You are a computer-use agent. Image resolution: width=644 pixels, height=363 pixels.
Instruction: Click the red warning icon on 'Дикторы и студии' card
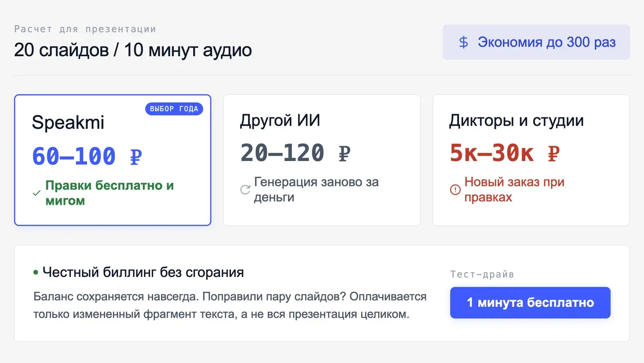tap(455, 190)
